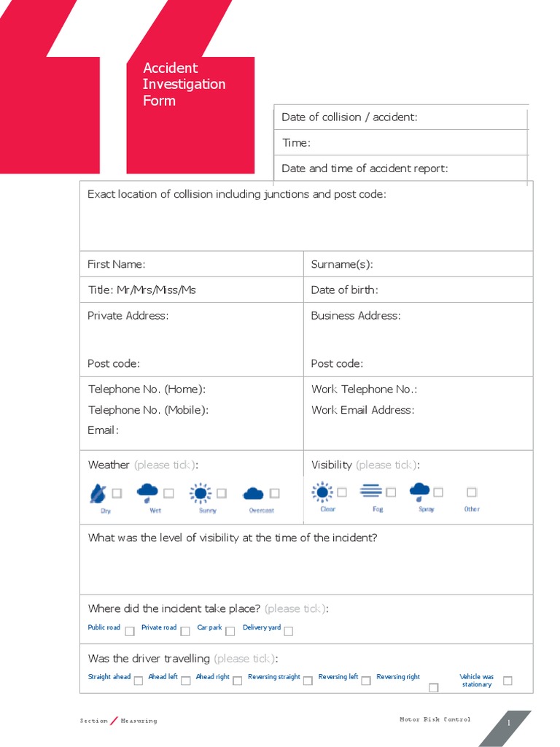Click the Fog visibility lines icon
The height and width of the screenshot is (747, 560).
pyautogui.click(x=371, y=491)
